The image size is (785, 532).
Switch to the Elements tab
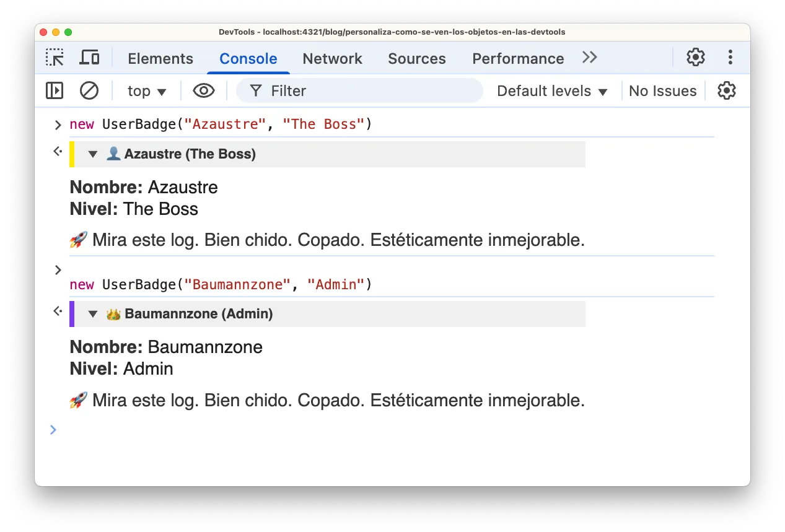click(160, 58)
